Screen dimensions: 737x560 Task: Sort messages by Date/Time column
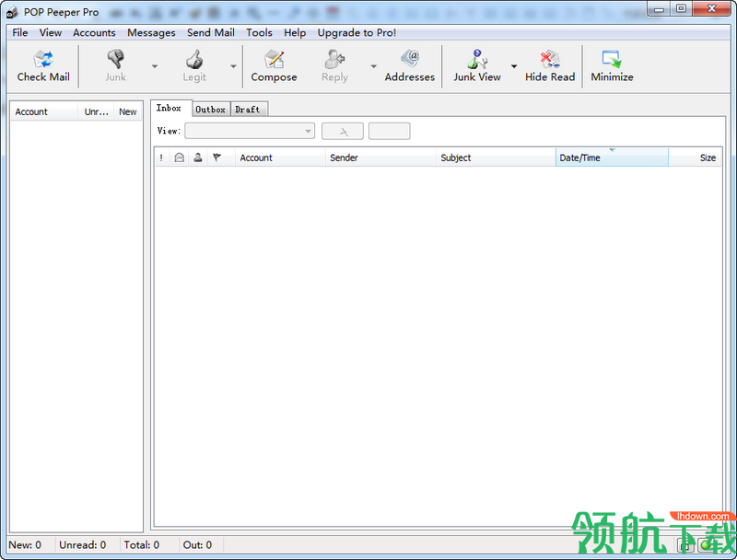612,157
